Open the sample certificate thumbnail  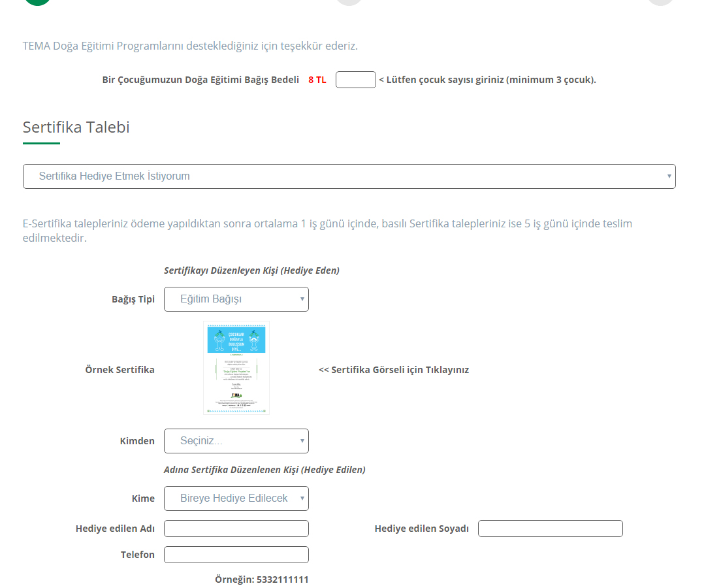pyautogui.click(x=236, y=368)
